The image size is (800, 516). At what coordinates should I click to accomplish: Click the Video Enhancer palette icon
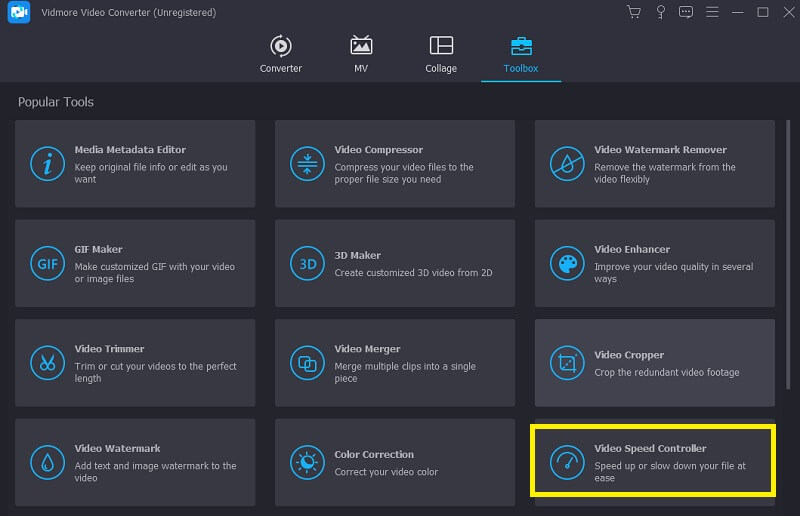[x=567, y=264]
